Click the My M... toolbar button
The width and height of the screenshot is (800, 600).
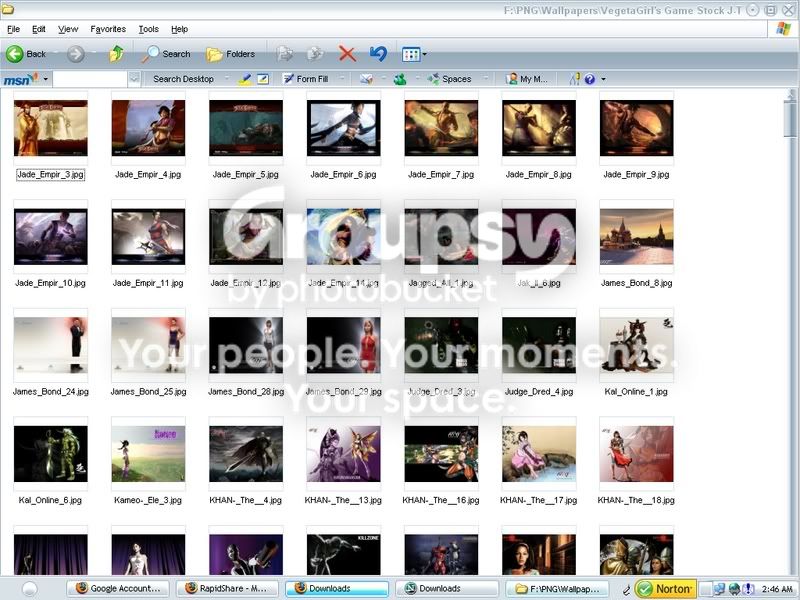pyautogui.click(x=526, y=79)
